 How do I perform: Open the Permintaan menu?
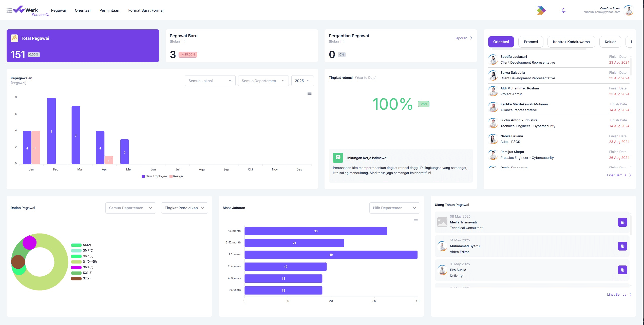(x=109, y=10)
